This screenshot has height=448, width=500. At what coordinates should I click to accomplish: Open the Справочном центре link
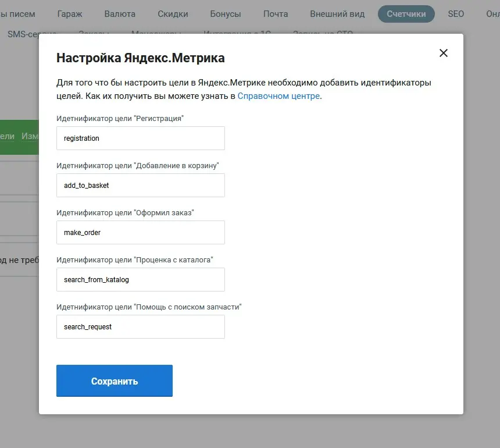[278, 96]
